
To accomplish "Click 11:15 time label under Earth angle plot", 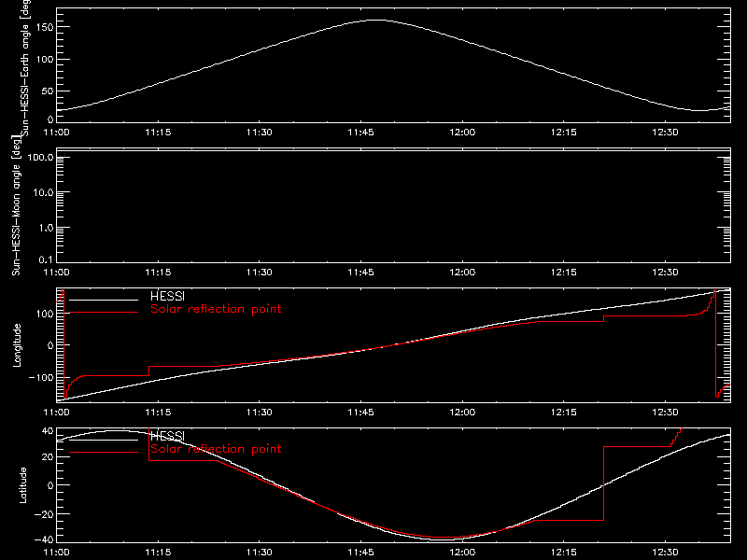I will [158, 133].
